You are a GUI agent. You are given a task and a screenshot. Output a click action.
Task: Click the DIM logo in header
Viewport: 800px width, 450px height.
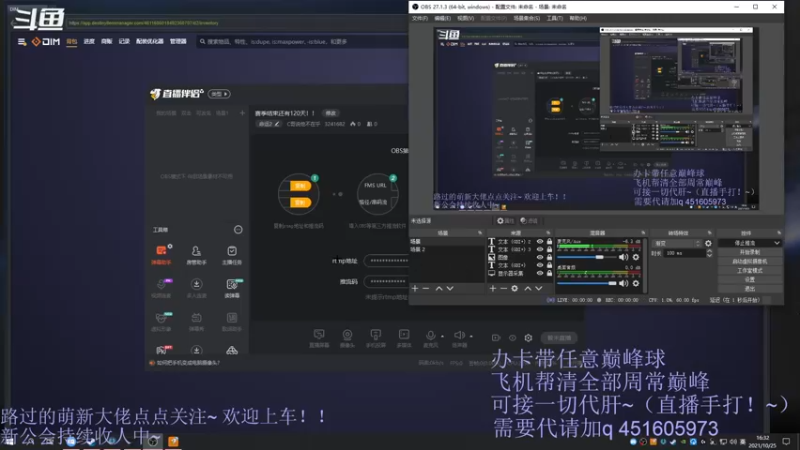[46, 42]
